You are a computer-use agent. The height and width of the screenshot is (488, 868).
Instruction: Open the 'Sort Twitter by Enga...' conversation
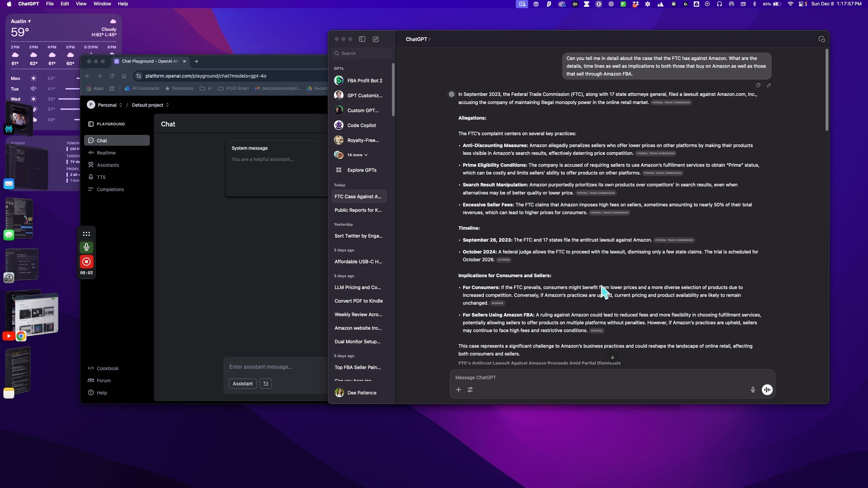coord(359,236)
